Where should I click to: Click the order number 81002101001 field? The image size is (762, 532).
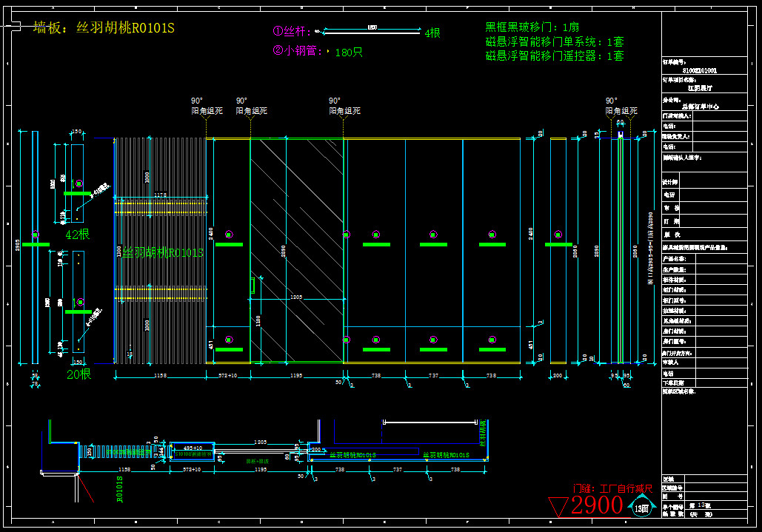[698, 70]
